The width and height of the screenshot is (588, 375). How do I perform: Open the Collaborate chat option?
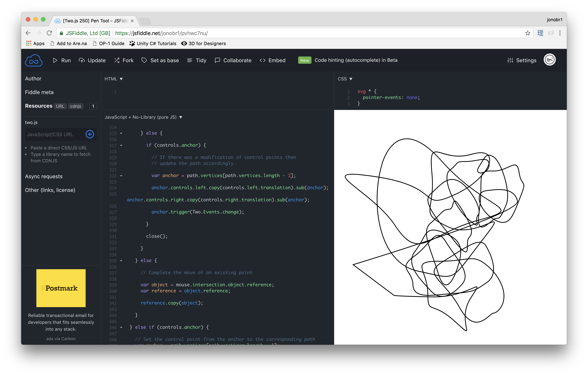(233, 60)
